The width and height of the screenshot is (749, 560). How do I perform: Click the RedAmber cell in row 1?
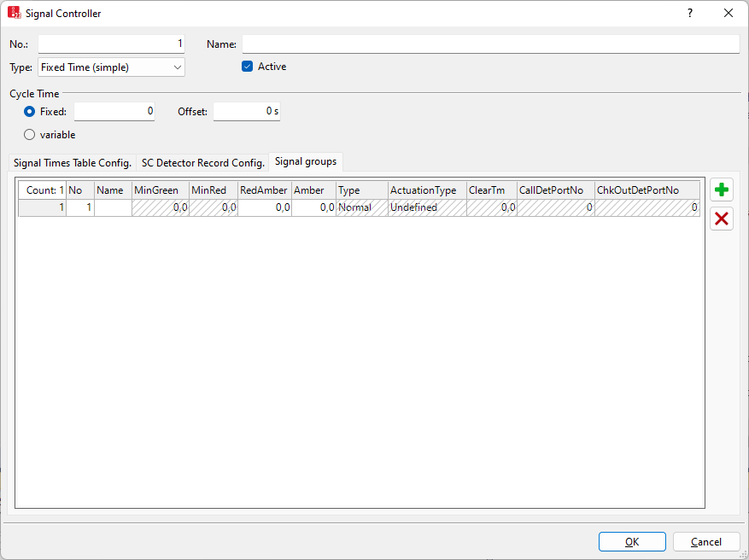pyautogui.click(x=264, y=207)
